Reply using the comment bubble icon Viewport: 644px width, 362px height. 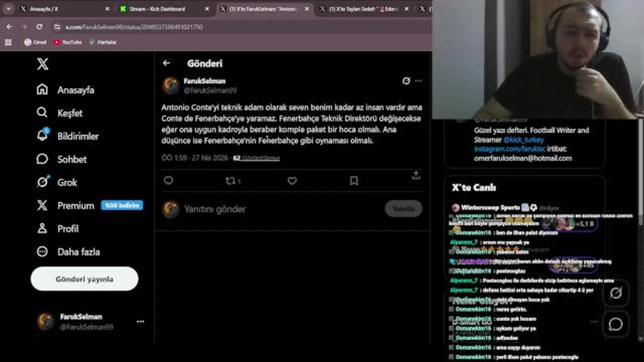169,180
